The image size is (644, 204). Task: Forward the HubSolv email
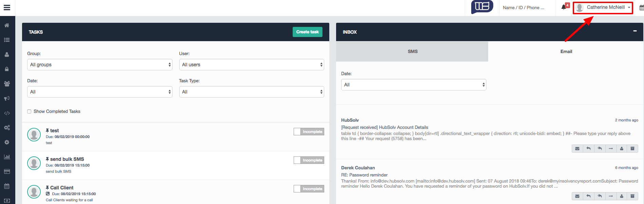(610, 149)
